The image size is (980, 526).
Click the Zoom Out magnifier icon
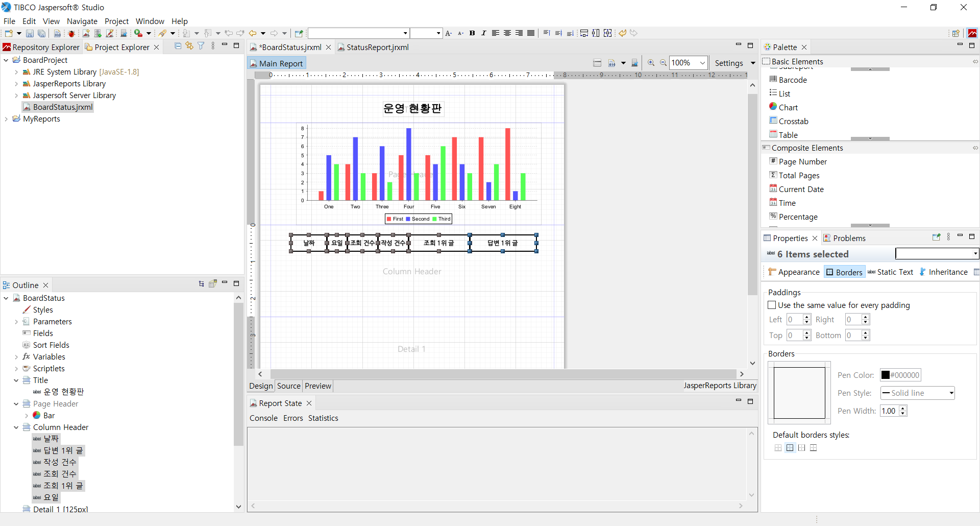pos(663,63)
